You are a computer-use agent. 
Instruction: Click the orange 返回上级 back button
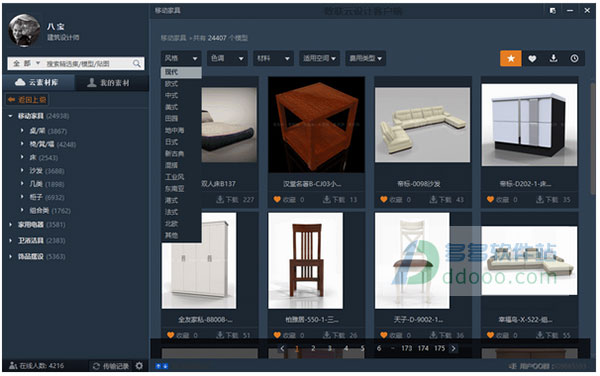(x=27, y=100)
